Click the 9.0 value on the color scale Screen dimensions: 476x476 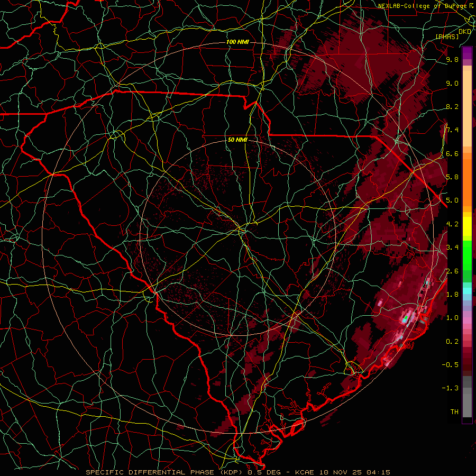coord(452,83)
